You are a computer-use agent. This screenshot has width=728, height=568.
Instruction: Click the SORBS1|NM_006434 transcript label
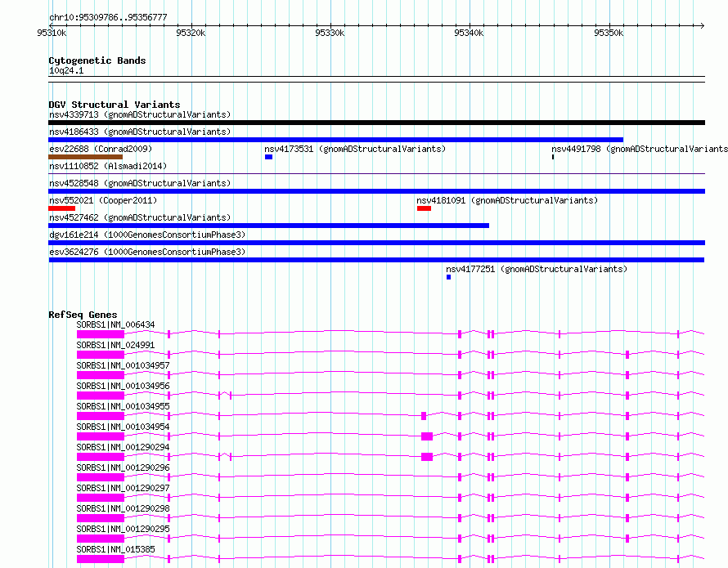pos(115,324)
